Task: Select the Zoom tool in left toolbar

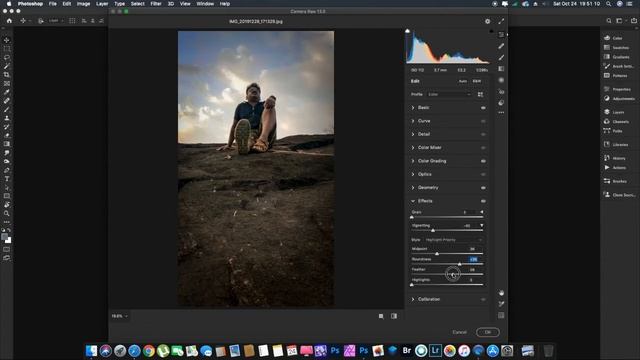Action: (7, 213)
